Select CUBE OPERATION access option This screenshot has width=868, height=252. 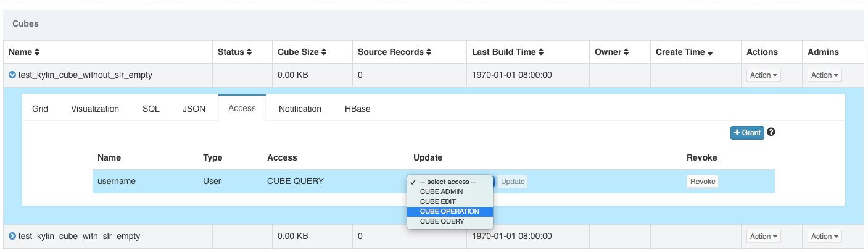(x=449, y=211)
